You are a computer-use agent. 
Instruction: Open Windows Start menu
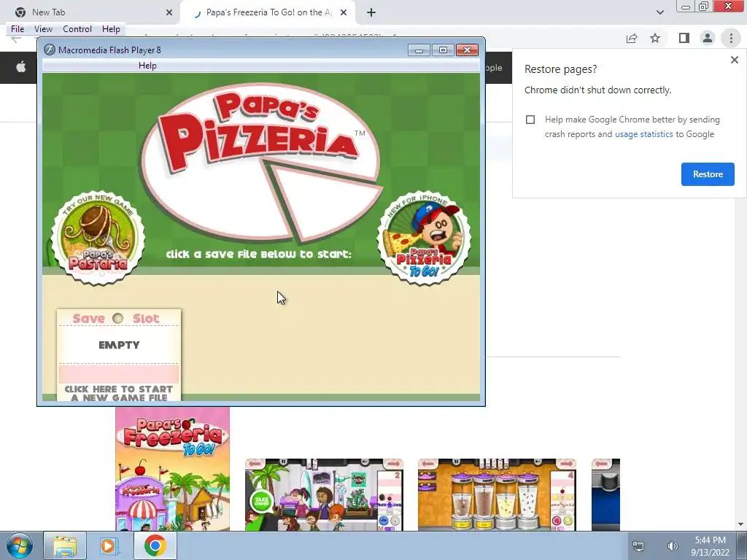click(x=20, y=545)
